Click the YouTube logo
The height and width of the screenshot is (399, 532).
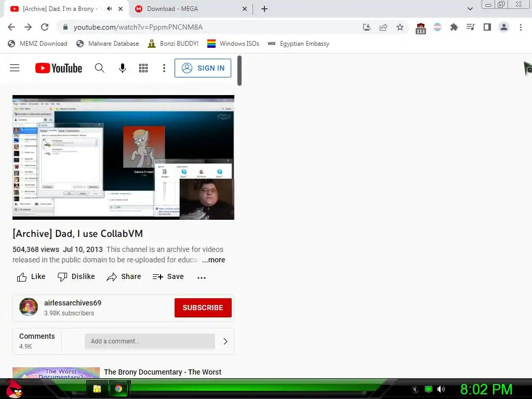coord(59,68)
